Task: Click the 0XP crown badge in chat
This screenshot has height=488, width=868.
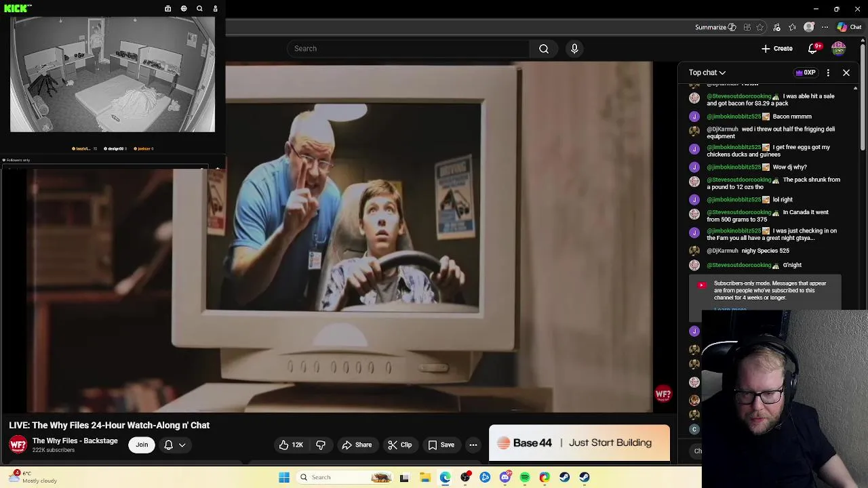Action: pos(806,73)
